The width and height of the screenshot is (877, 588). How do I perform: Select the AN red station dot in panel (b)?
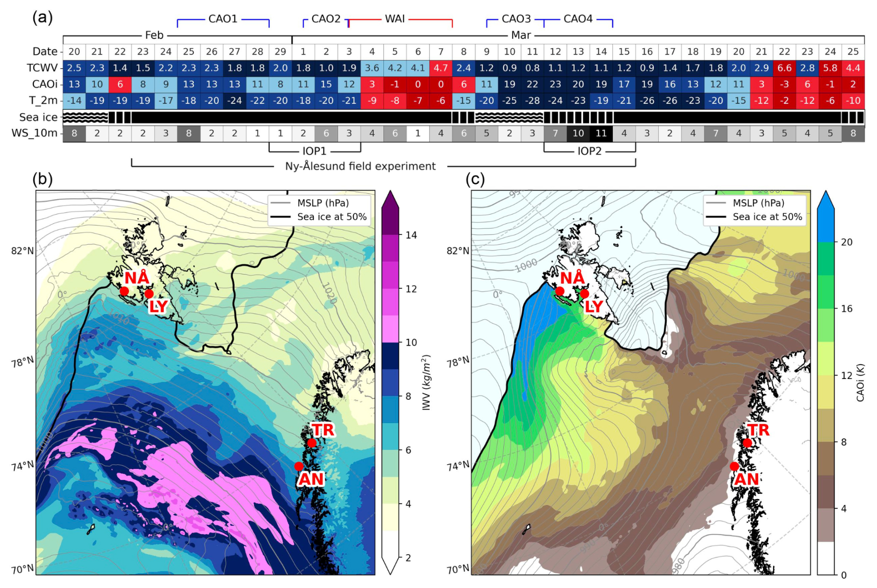pos(299,466)
